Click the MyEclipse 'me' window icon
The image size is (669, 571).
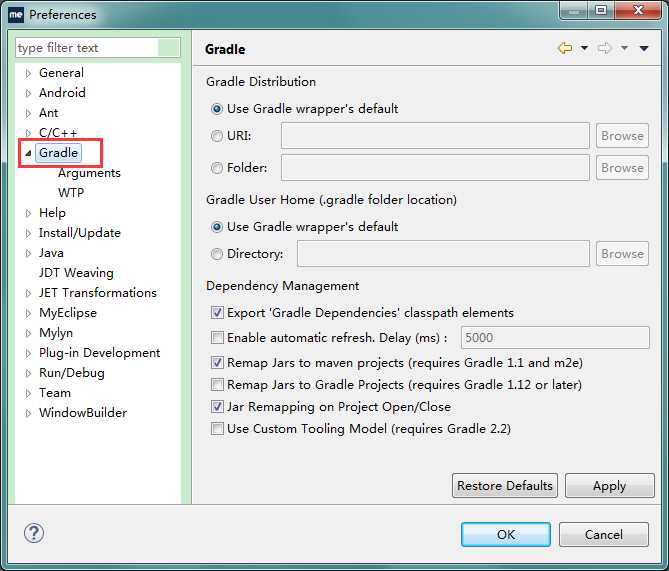(x=16, y=15)
